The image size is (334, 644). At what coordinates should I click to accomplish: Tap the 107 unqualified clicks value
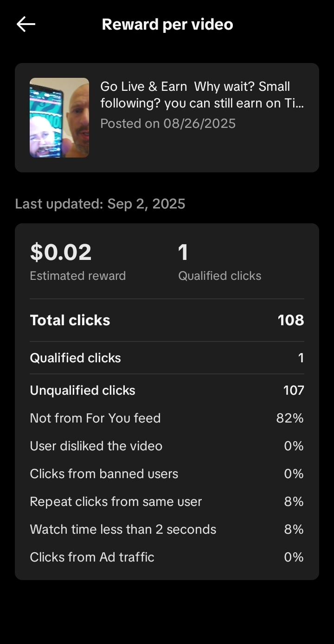tap(294, 391)
